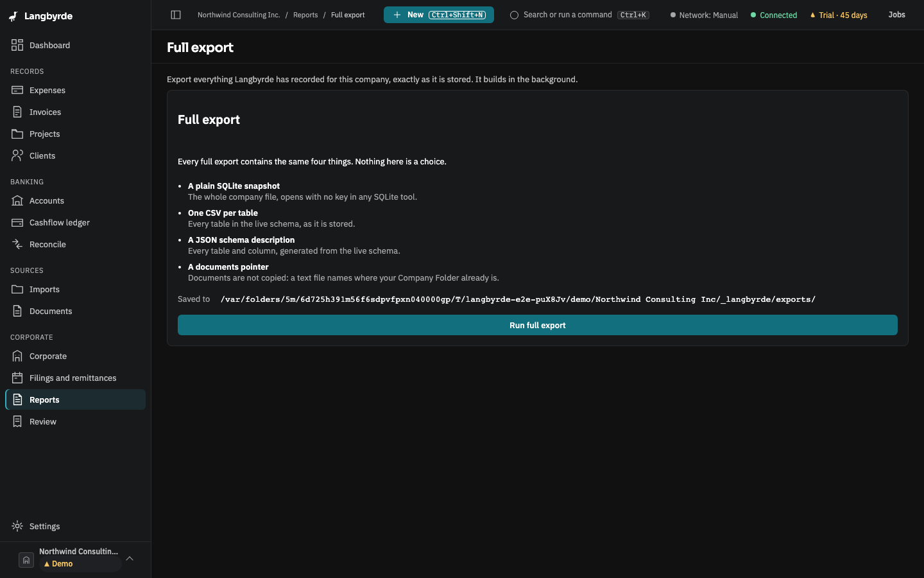
Task: Open the Jobs button
Action: (896, 15)
